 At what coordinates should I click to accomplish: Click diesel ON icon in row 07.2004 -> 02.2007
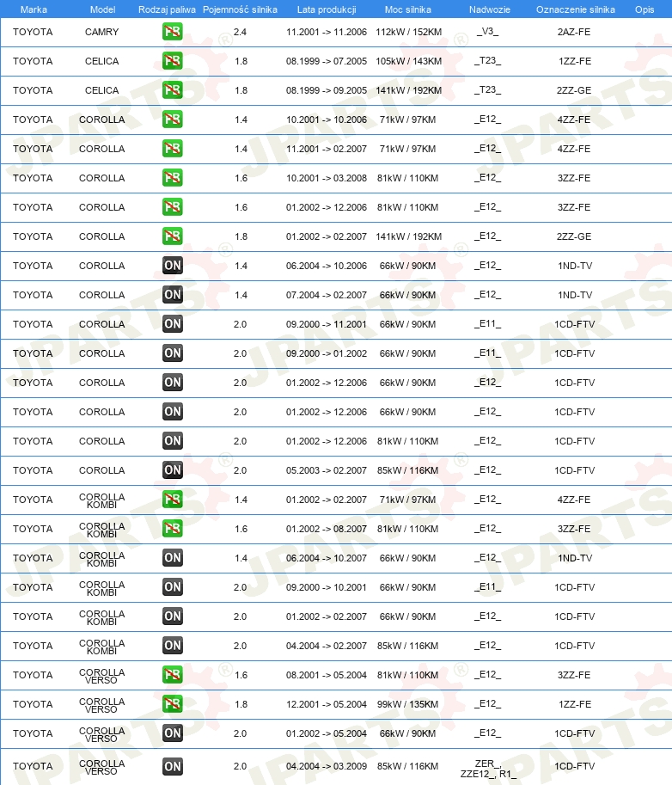tap(172, 295)
